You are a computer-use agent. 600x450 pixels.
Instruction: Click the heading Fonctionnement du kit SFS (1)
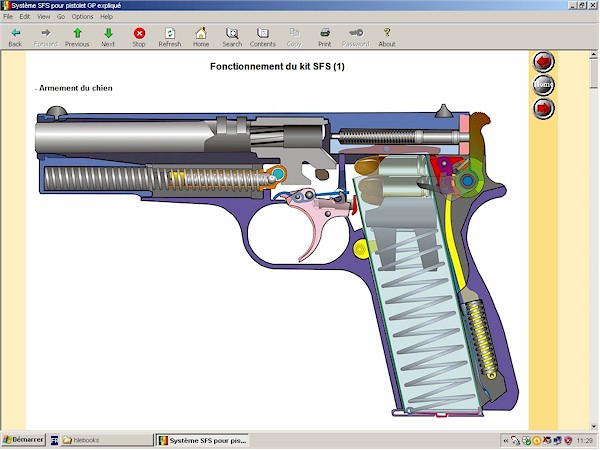click(277, 67)
